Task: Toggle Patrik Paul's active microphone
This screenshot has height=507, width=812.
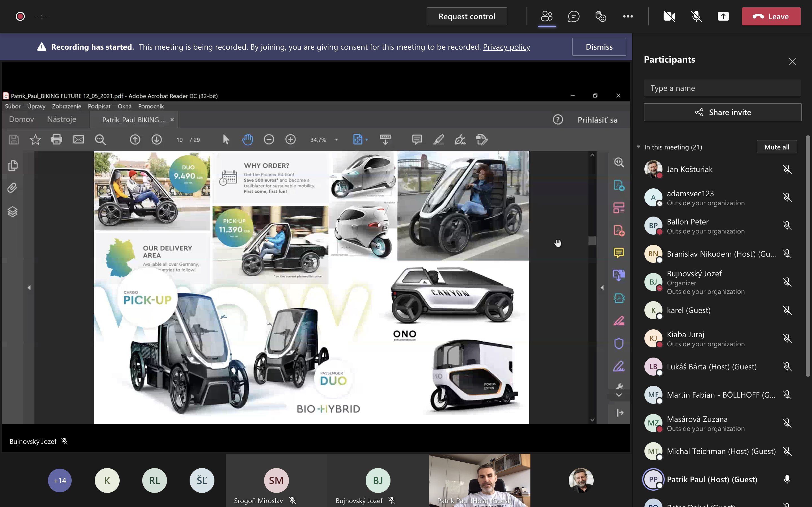Action: 787,479
